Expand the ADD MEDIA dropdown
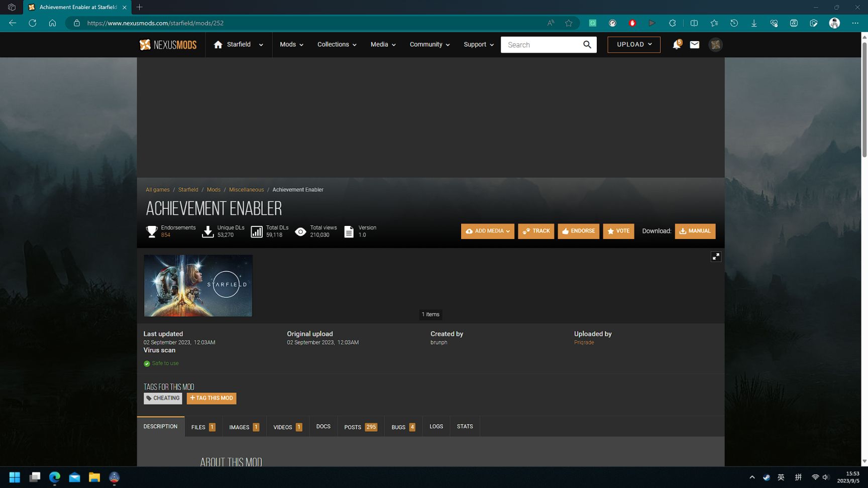The image size is (868, 488). (487, 231)
